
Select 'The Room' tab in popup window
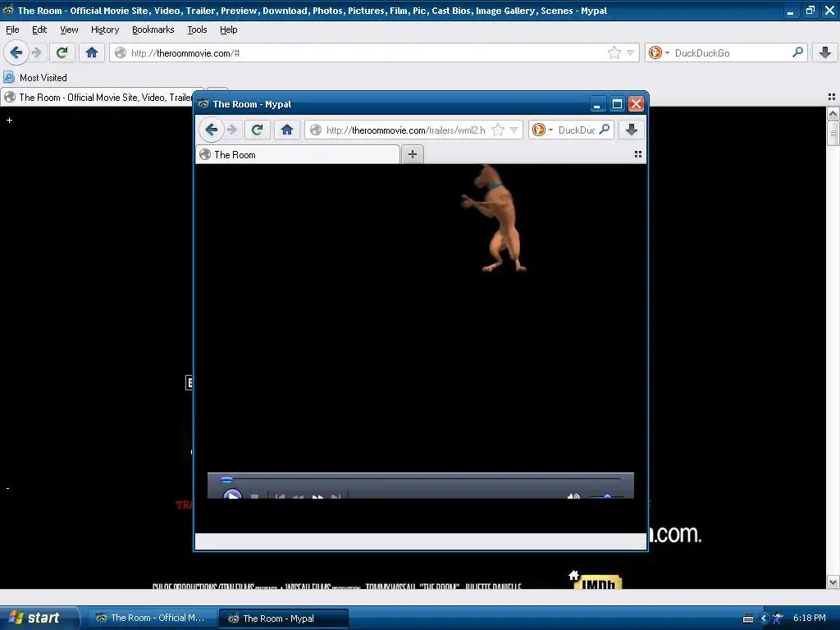click(x=298, y=155)
